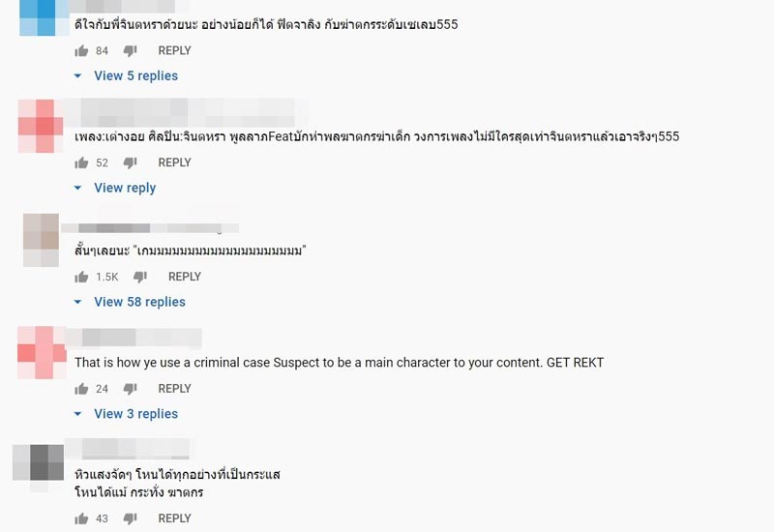This screenshot has width=774, height=532.
Task: Like the comment with 52 likes
Action: pos(82,163)
